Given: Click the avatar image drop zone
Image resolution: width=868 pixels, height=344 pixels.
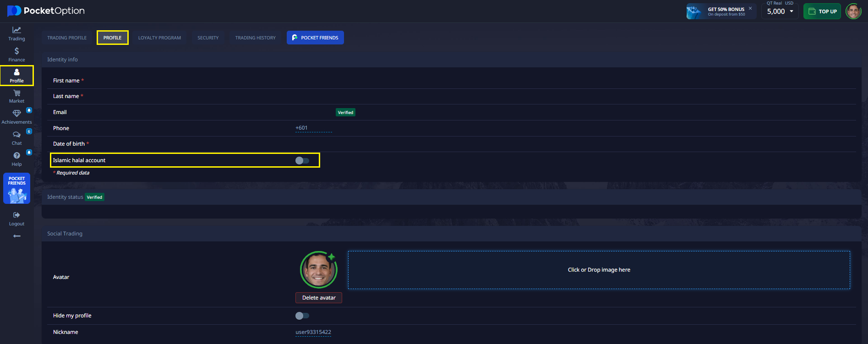Looking at the screenshot, I should pyautogui.click(x=599, y=270).
